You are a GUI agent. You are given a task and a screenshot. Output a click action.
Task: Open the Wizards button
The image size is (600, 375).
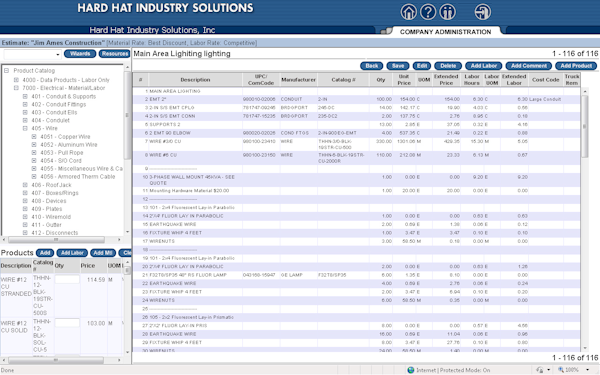[80, 54]
